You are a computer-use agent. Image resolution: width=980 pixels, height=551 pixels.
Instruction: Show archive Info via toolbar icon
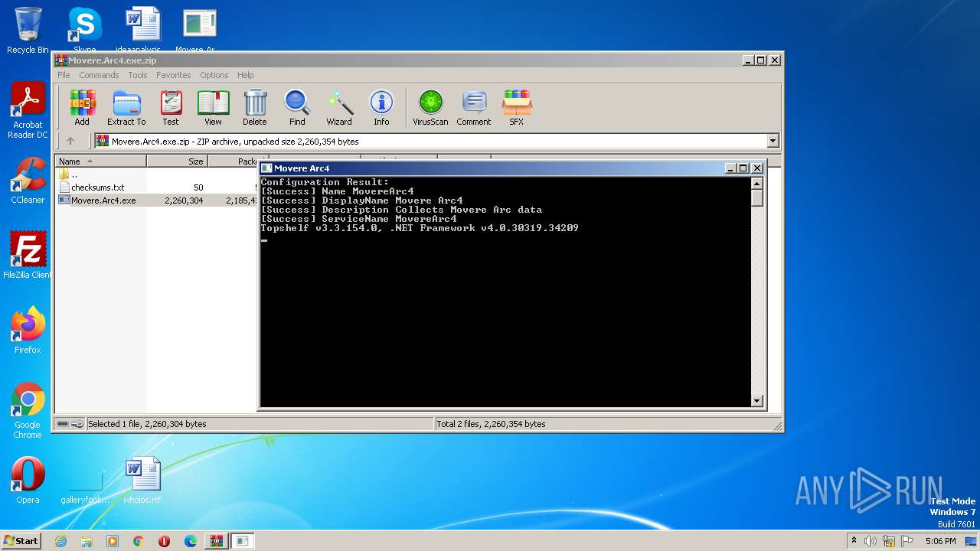[x=381, y=108]
